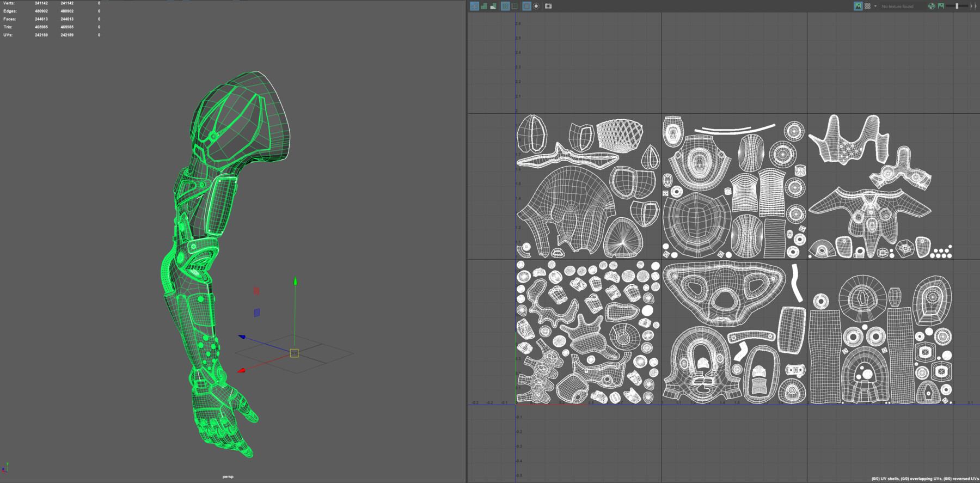Take a UV snapshot with camera icon
980x483 pixels.
(x=548, y=6)
